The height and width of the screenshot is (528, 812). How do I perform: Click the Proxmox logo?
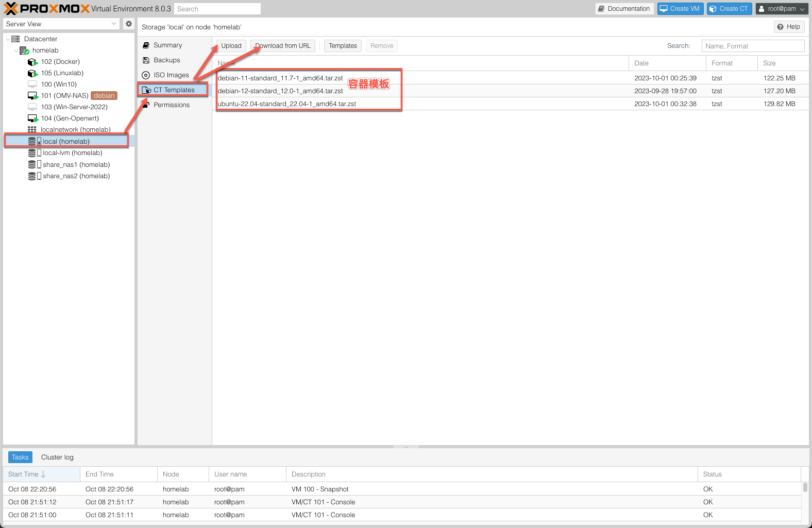click(46, 9)
